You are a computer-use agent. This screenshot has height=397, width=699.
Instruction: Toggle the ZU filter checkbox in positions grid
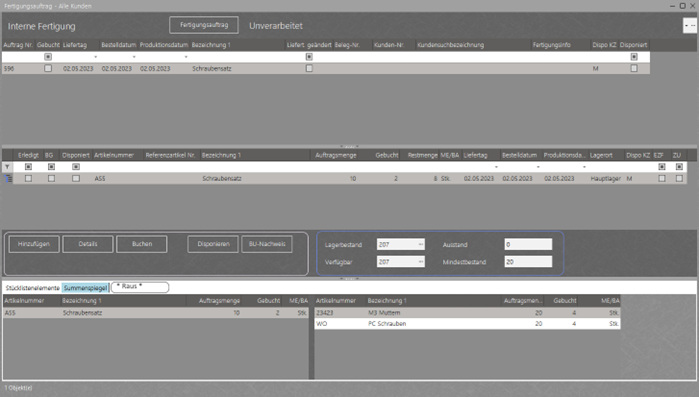(x=679, y=167)
